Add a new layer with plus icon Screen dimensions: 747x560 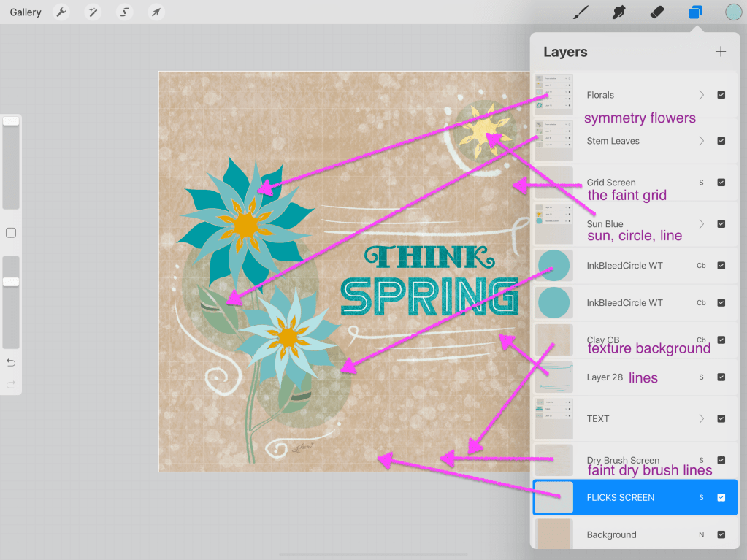point(721,52)
